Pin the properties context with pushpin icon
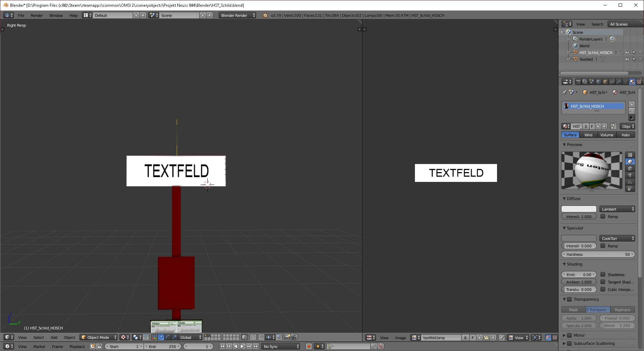 click(564, 92)
